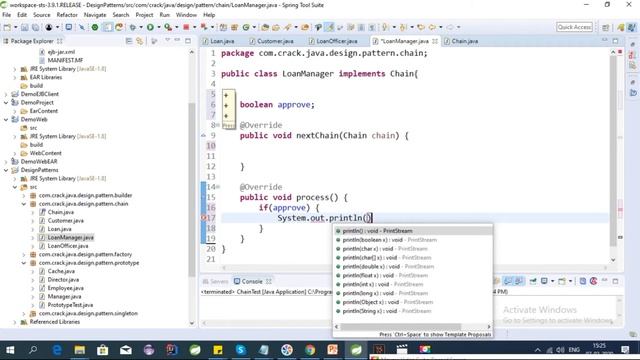Click the Edge browser taskbar icon

coord(56,350)
